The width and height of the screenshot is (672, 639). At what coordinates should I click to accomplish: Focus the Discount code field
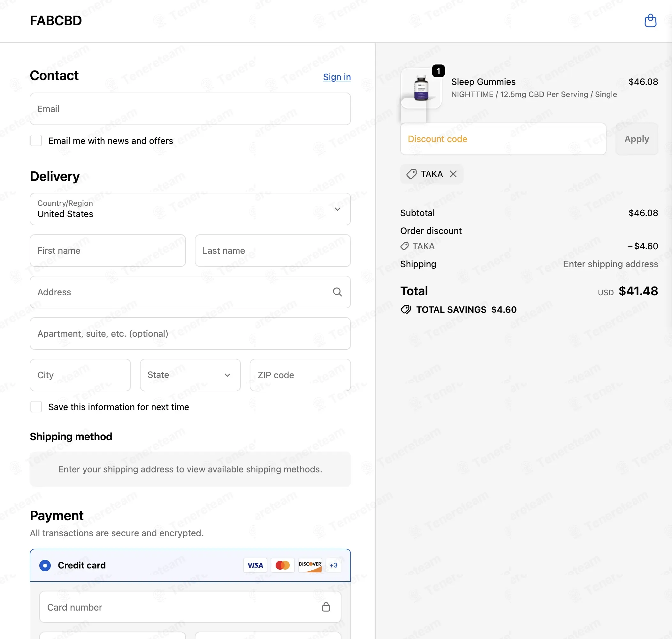click(x=503, y=139)
